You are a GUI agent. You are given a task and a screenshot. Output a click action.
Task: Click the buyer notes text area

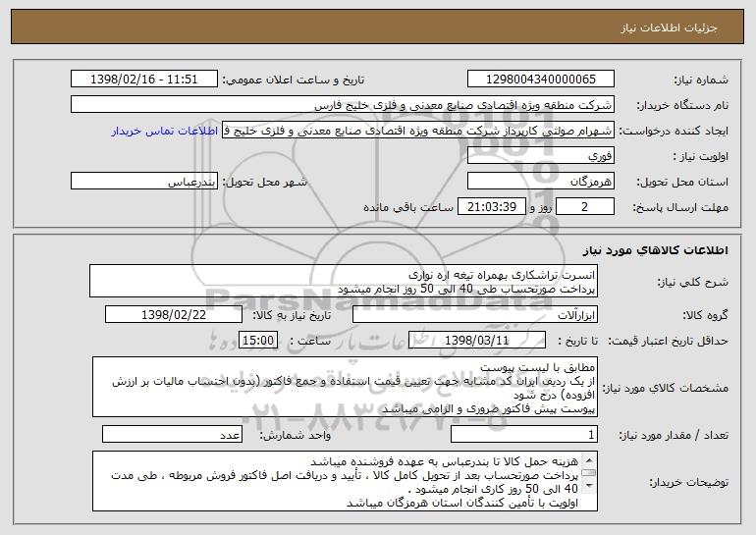pyautogui.click(x=345, y=481)
